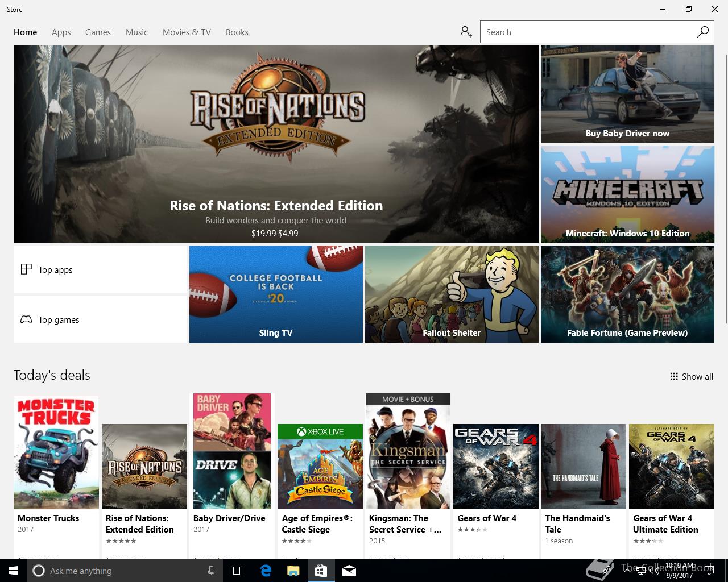Open the Mail app from the taskbar
The image size is (728, 582).
349,571
